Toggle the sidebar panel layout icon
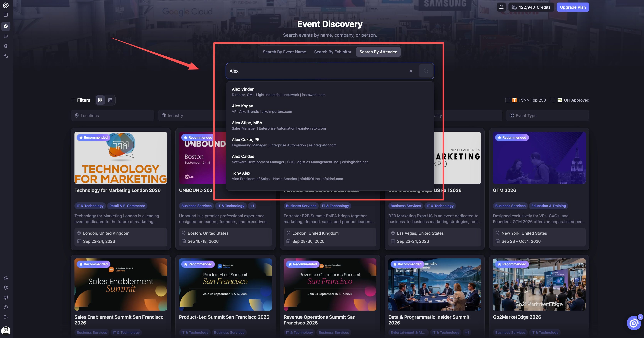This screenshot has width=644, height=338. pos(6,15)
